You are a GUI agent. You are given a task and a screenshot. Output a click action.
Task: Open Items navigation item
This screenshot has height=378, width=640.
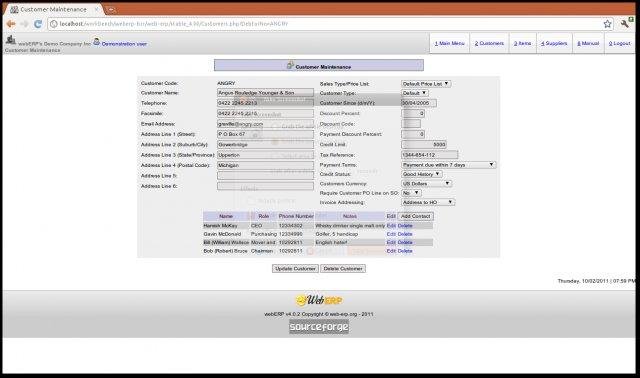click(x=522, y=43)
